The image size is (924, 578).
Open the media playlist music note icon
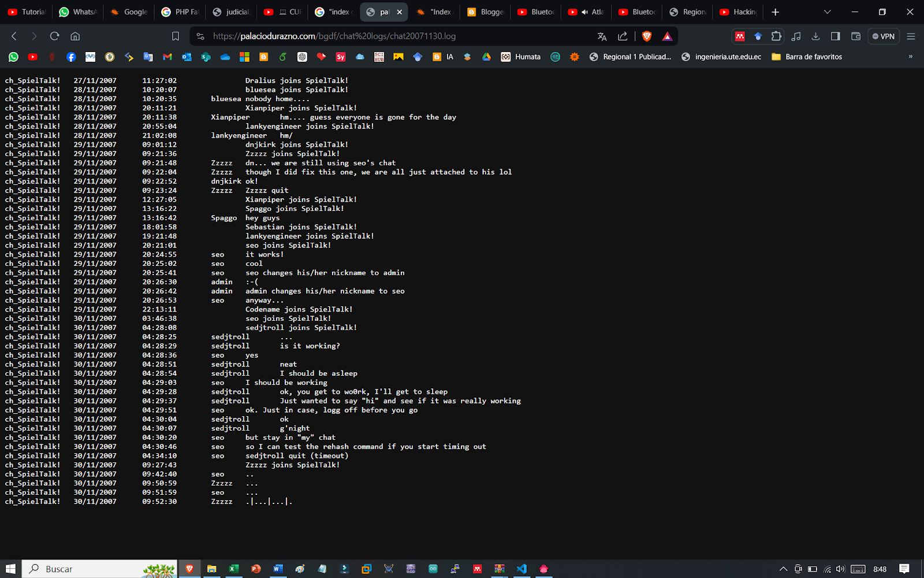pos(796,36)
